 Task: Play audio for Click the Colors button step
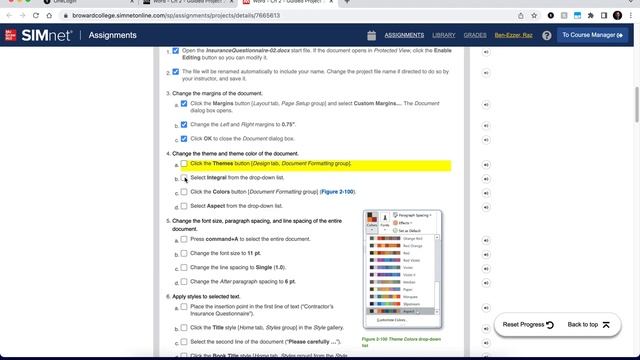(486, 193)
